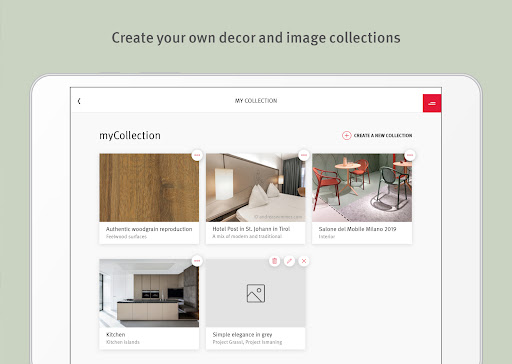Image resolution: width=512 pixels, height=364 pixels.
Task: Go back using the header arrow
Action: pos(79,101)
